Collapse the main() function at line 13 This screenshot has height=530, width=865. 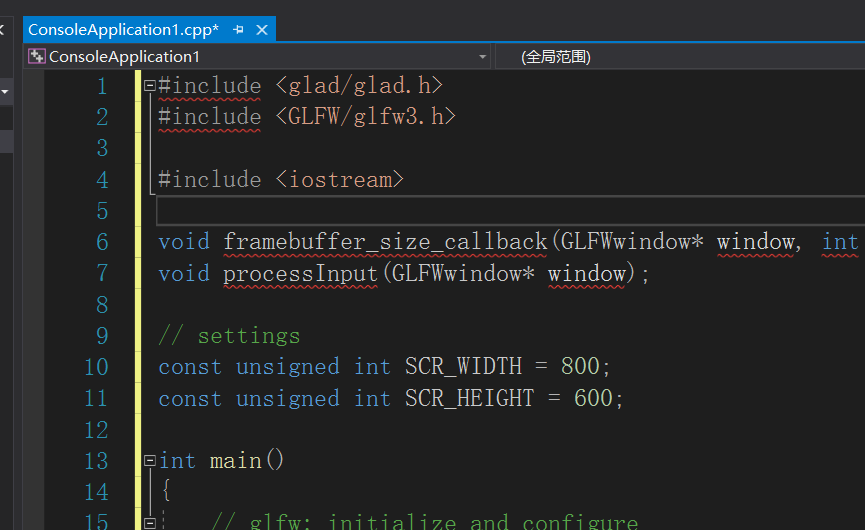149,460
